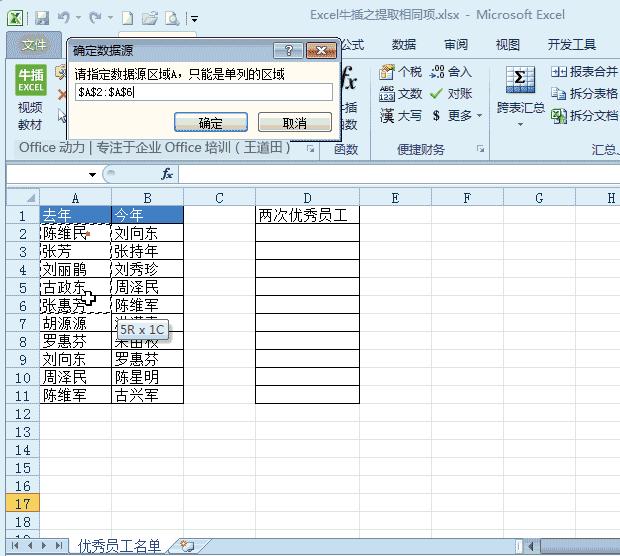Image resolution: width=620 pixels, height=556 pixels.
Task: Insert new worksheet via tab icon
Action: click(x=187, y=546)
